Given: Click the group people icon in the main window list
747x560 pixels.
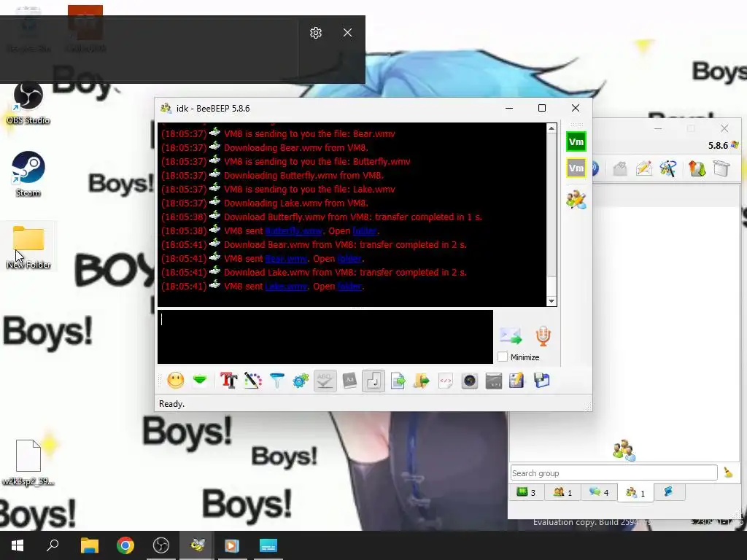Looking at the screenshot, I should coord(624,450).
